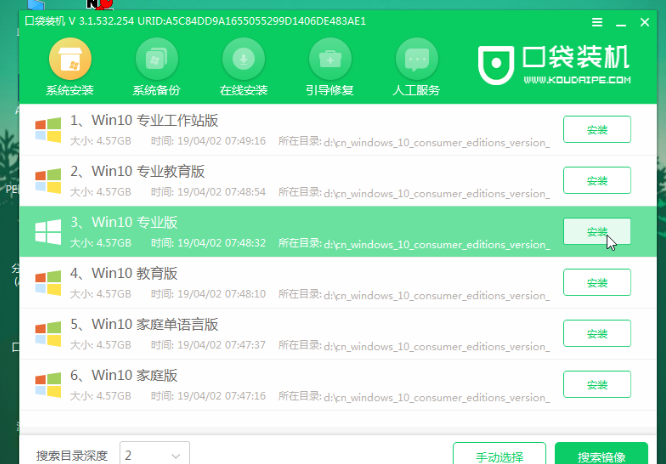Click the 口袋装机 shield logo

496,65
